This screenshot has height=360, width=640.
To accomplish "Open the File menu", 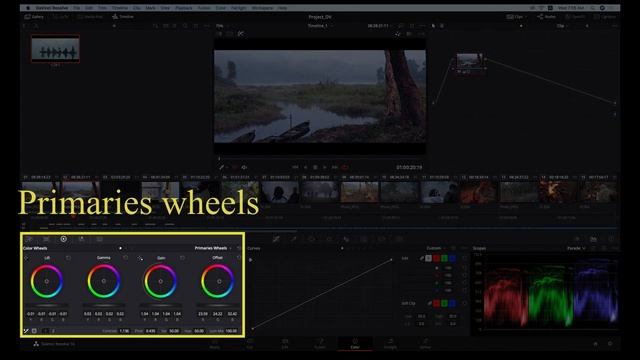I will [x=76, y=8].
